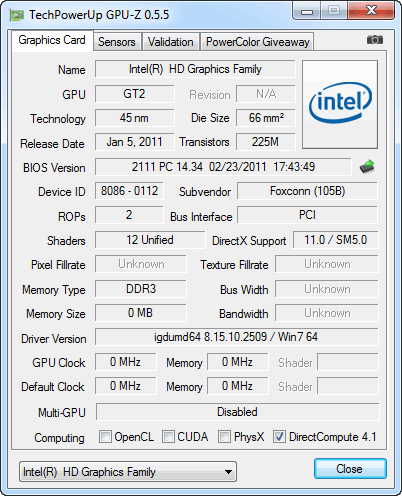Click the Die Size field 66 mm²
This screenshot has width=402, height=496.
pos(266,118)
